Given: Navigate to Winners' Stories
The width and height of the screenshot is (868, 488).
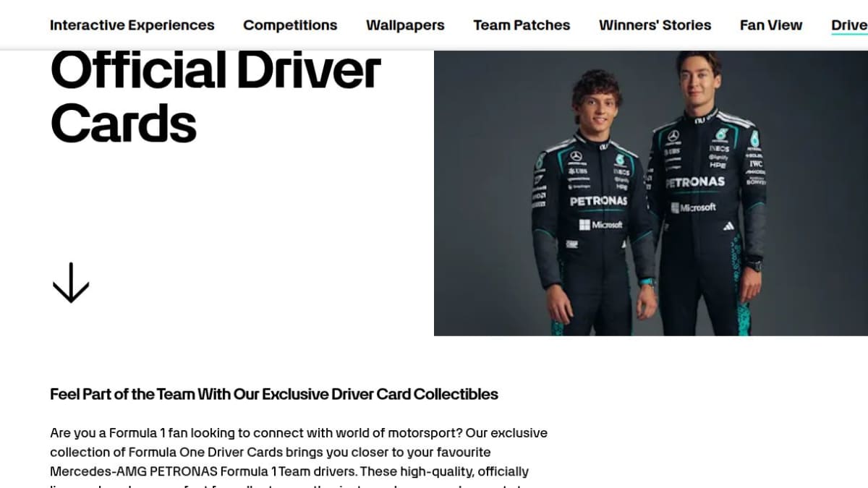Looking at the screenshot, I should click(655, 25).
